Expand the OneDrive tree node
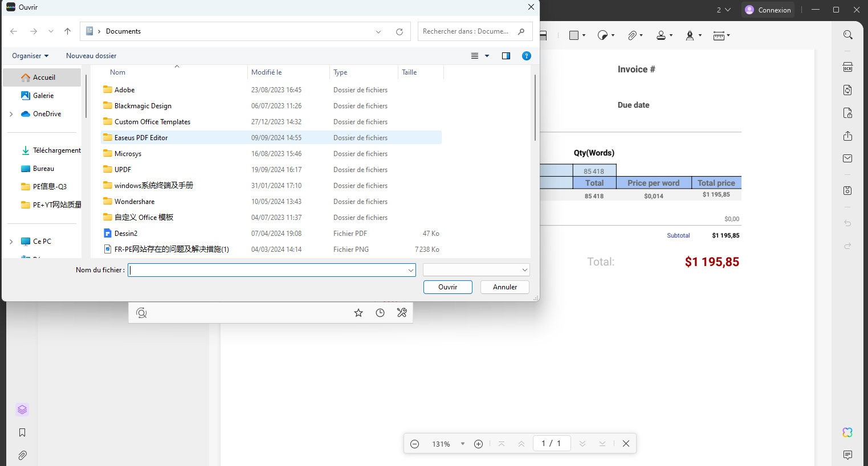Viewport: 868px width, 466px height. [x=11, y=114]
